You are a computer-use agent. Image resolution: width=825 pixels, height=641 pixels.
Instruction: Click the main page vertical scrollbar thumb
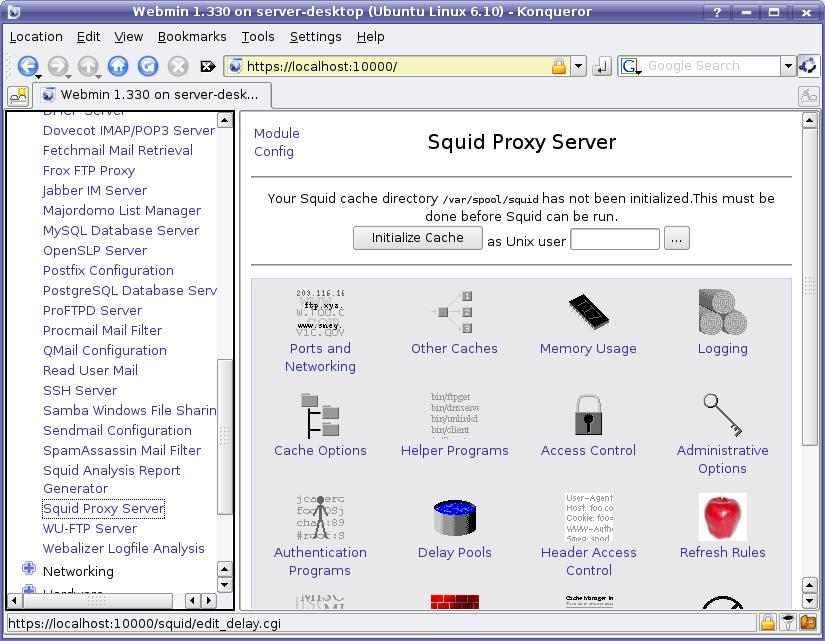[809, 288]
